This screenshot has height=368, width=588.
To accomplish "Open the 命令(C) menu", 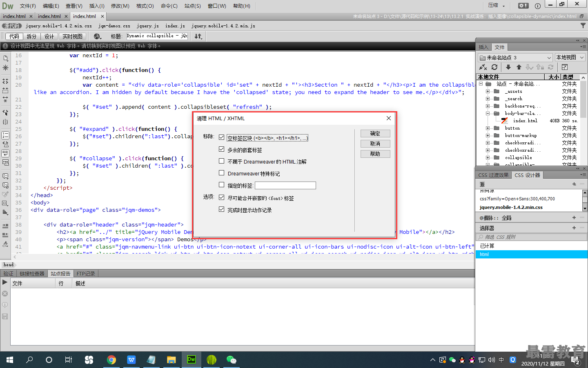I will click(169, 6).
